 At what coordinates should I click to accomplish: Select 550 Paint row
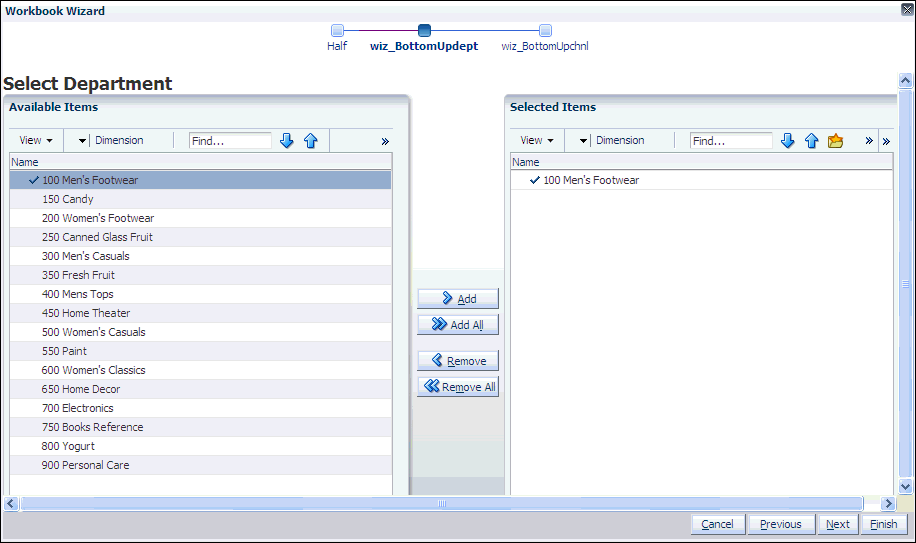pos(200,351)
